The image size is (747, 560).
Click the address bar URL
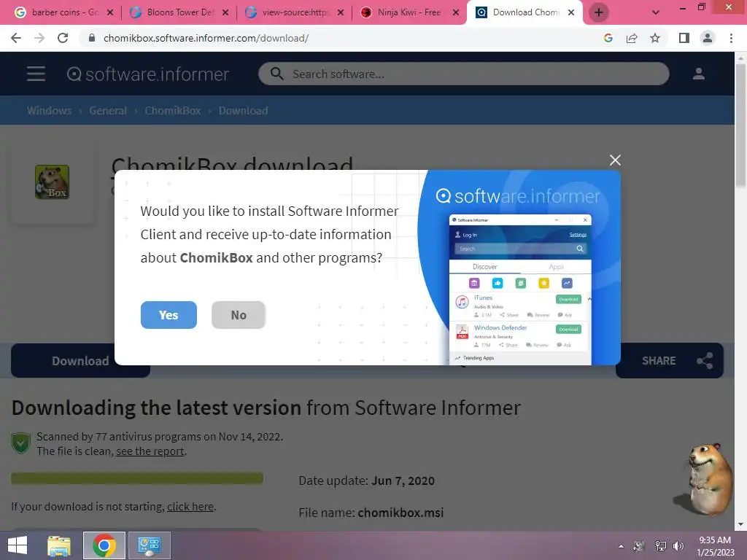coord(206,38)
